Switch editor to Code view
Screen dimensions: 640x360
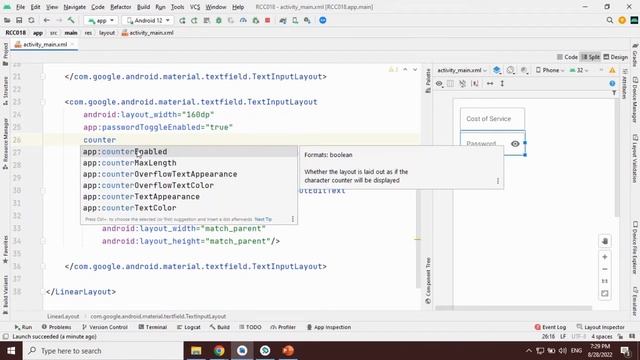567,57
